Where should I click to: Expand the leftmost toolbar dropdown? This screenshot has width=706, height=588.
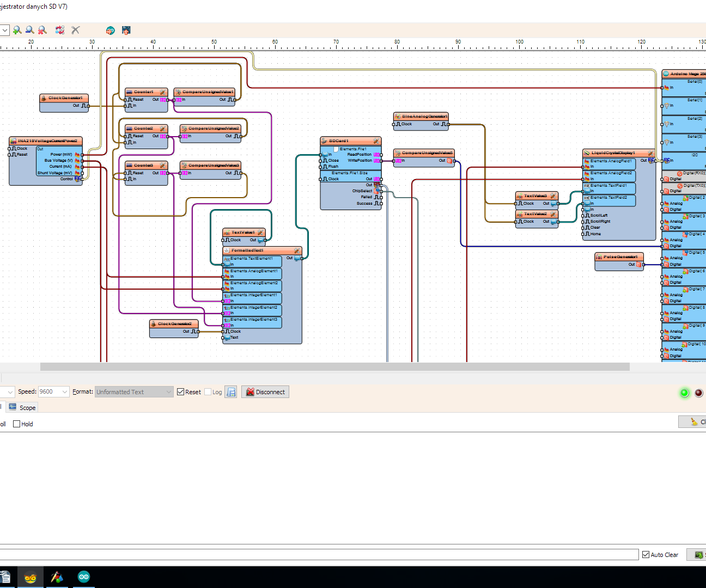pos(4,30)
